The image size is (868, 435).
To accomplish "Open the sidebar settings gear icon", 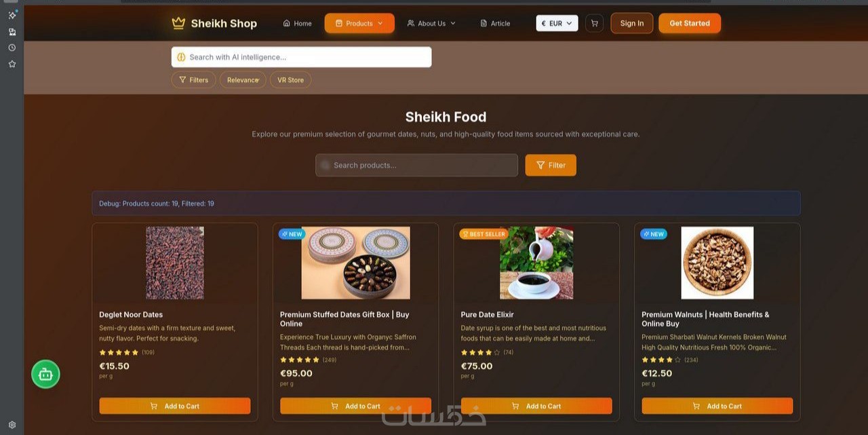I will click(x=12, y=425).
